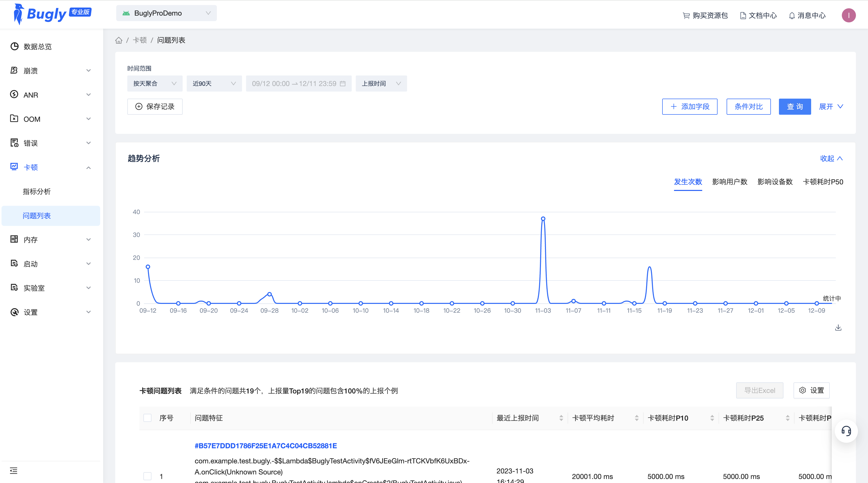Click the 内存 sidebar icon
This screenshot has width=868, height=483.
click(x=14, y=239)
